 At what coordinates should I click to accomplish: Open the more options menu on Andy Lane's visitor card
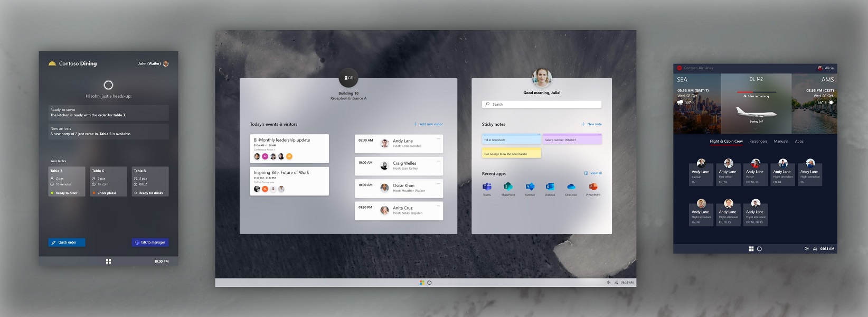438,138
